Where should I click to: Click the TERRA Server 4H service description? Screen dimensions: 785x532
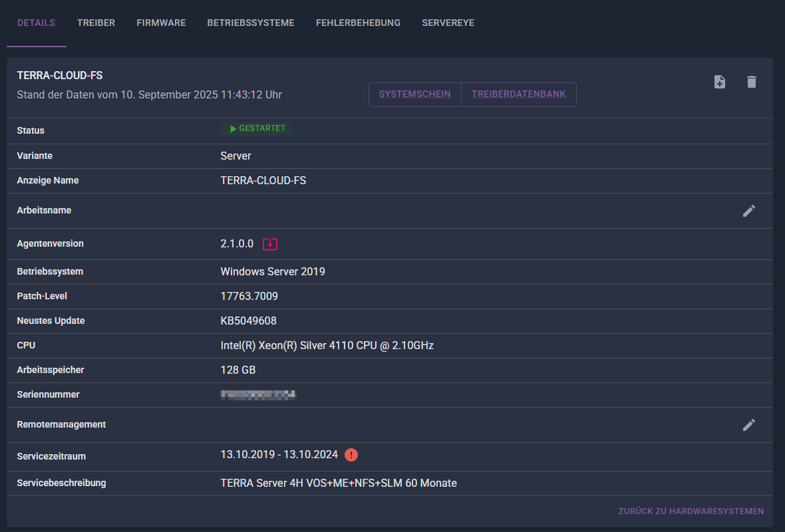(x=339, y=483)
